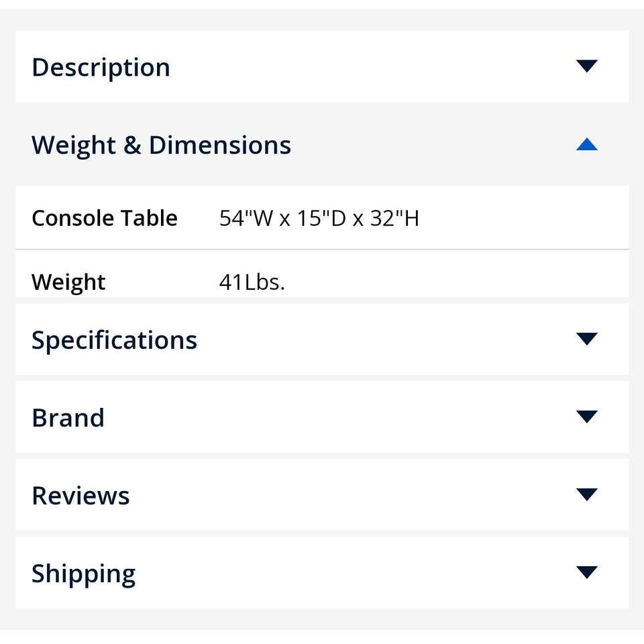
Task: Click the 41Lbs. weight value
Action: tap(252, 282)
